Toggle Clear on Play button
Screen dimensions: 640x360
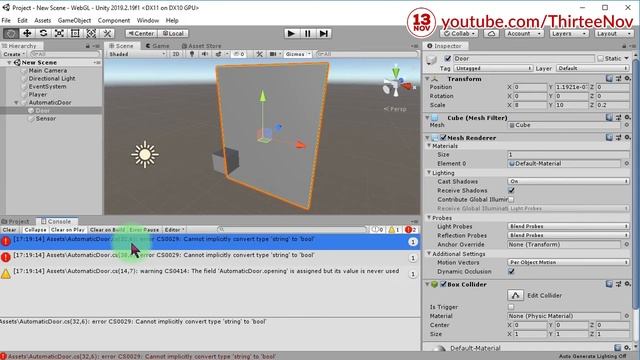click(x=67, y=230)
